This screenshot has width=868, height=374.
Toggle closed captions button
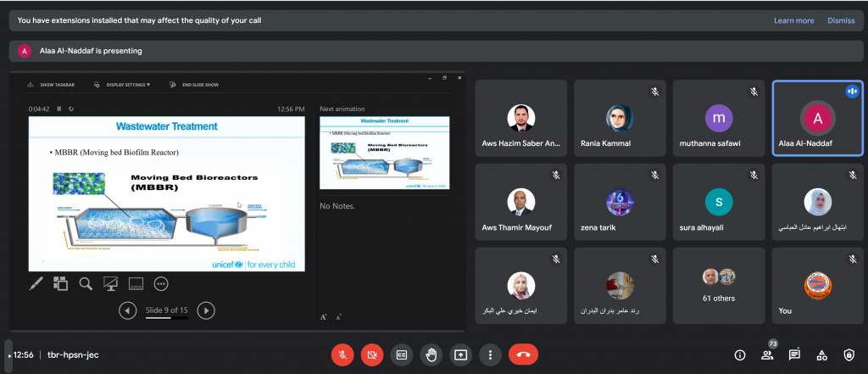[x=401, y=354]
